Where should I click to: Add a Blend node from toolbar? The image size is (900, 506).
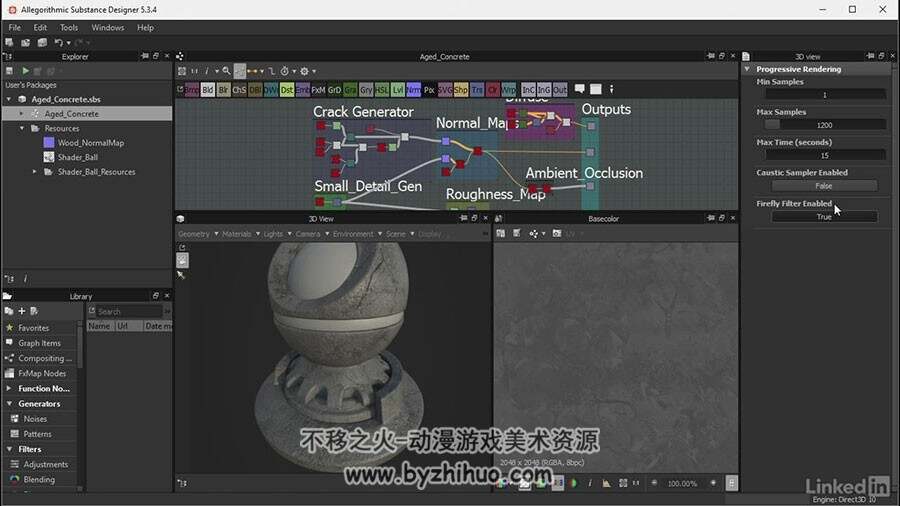pos(207,89)
